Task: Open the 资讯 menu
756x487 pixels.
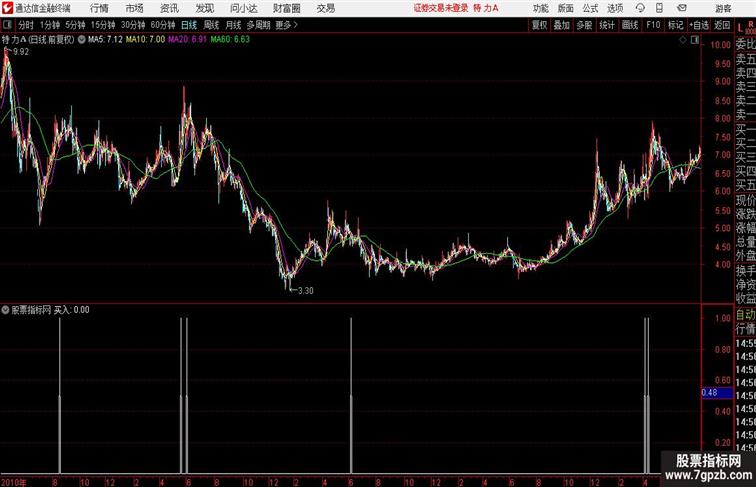Action: tap(169, 8)
